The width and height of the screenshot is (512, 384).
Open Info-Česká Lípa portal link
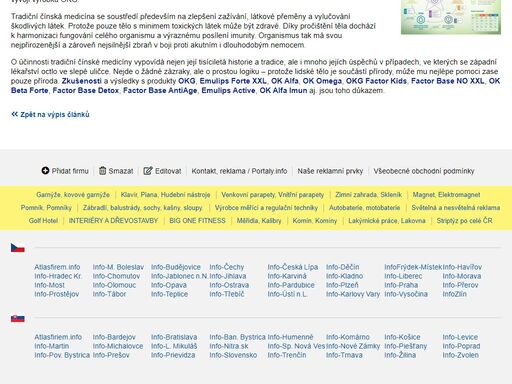click(x=293, y=267)
